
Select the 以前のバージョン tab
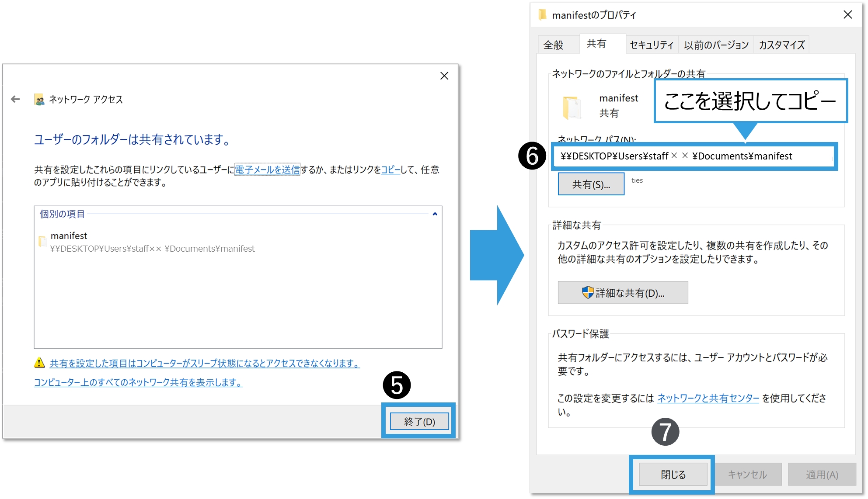click(716, 45)
